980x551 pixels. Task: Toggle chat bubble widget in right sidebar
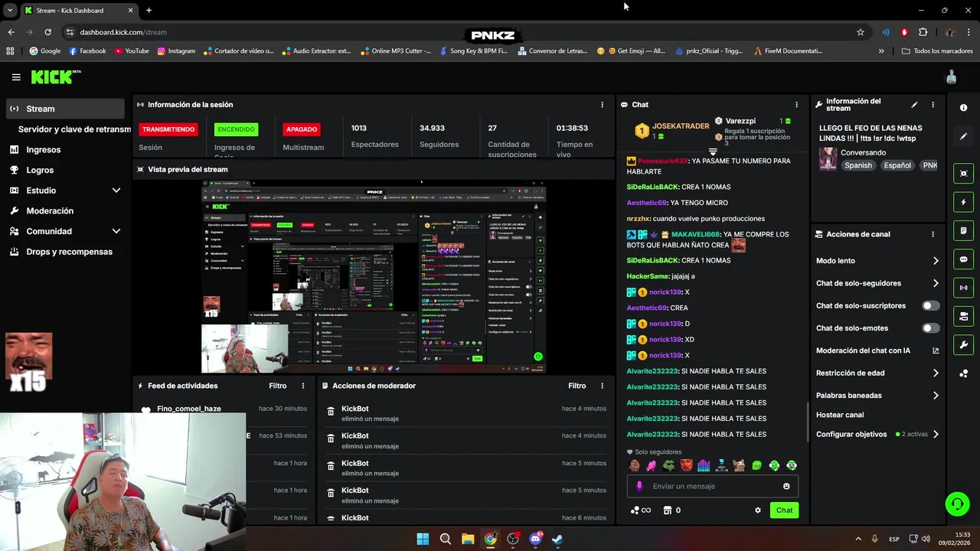963,259
